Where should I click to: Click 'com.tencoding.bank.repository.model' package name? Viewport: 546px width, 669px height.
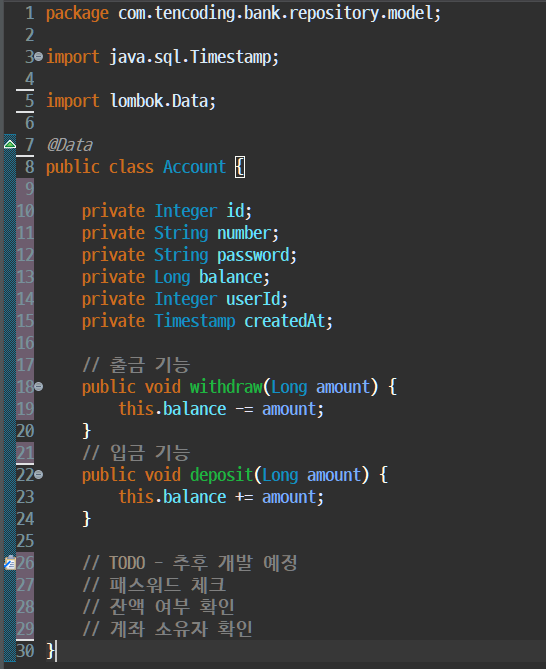(x=276, y=13)
